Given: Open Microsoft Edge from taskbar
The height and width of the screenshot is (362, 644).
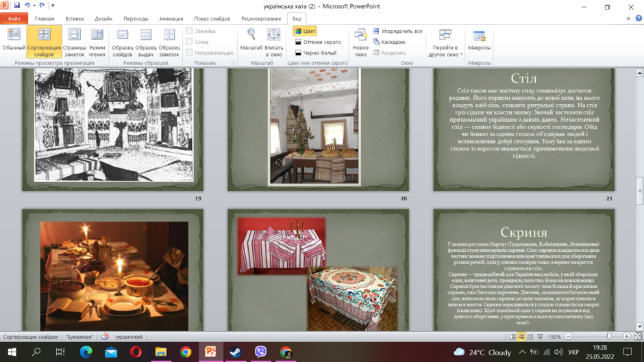Looking at the screenshot, I should 86,352.
